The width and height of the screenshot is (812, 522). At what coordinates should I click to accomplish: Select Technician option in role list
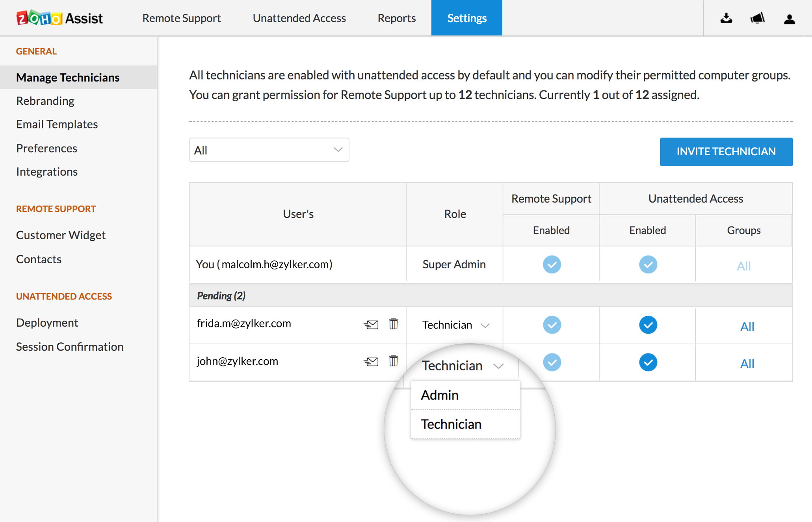[451, 424]
